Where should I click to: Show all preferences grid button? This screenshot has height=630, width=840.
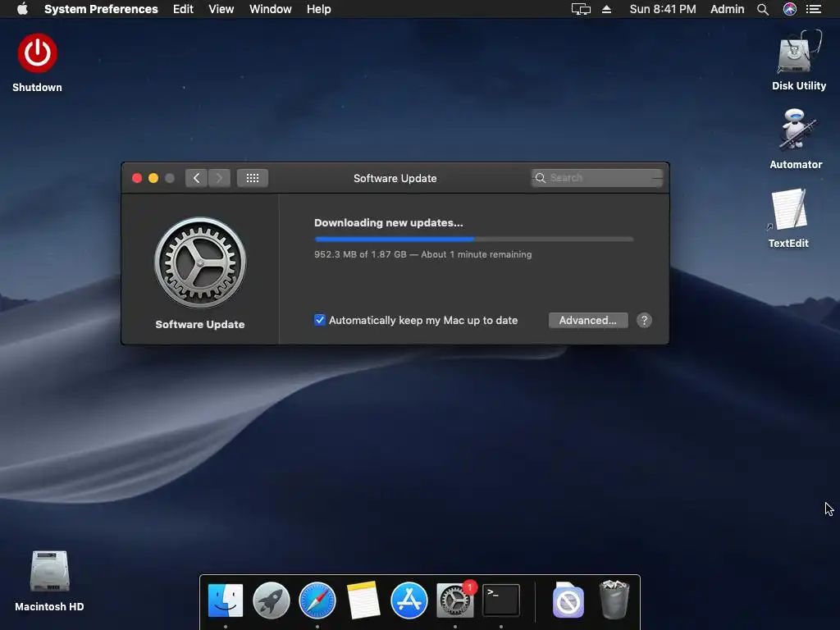pyautogui.click(x=253, y=178)
